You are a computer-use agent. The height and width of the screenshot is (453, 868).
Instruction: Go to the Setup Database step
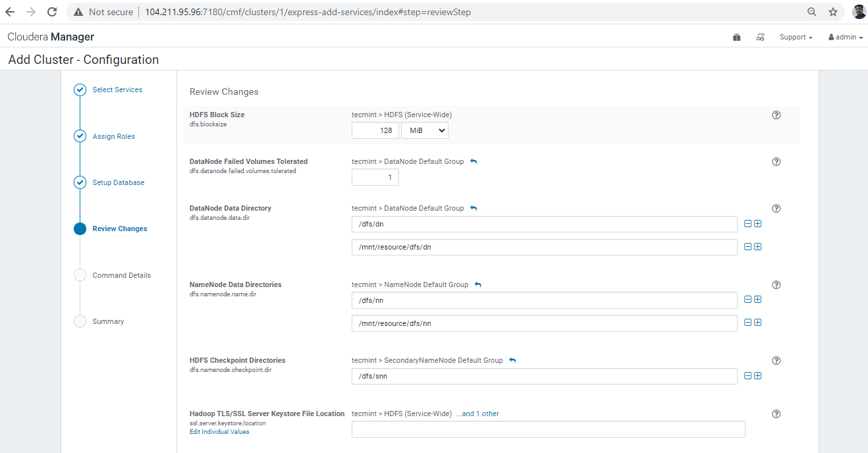(x=119, y=182)
